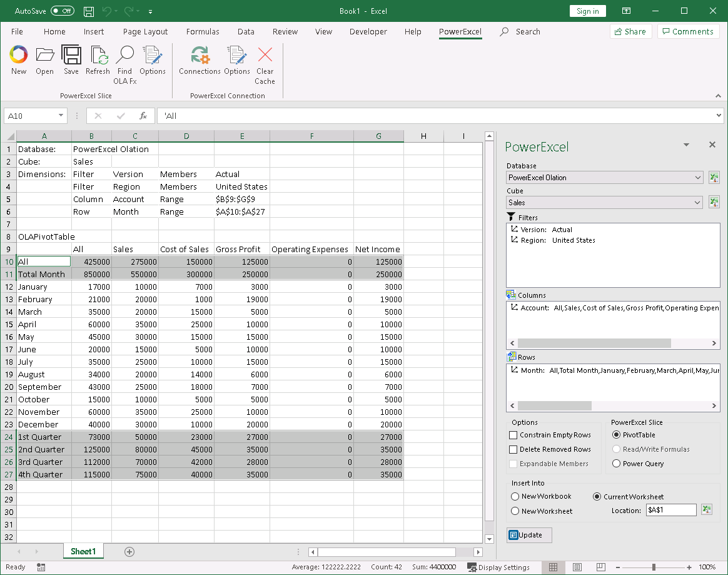Expand the formula bar
This screenshot has height=575, width=728.
coord(719,115)
